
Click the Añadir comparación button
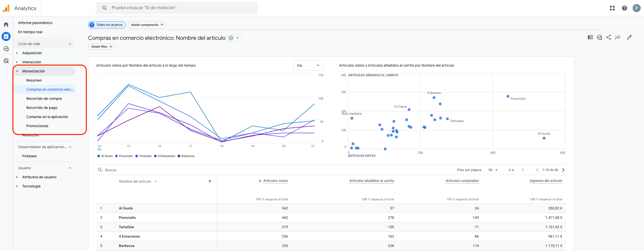[147, 25]
